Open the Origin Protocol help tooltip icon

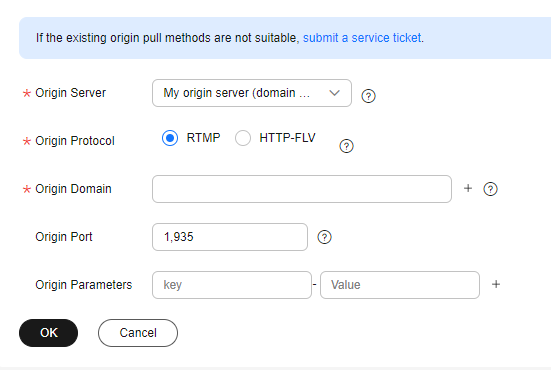click(x=346, y=146)
